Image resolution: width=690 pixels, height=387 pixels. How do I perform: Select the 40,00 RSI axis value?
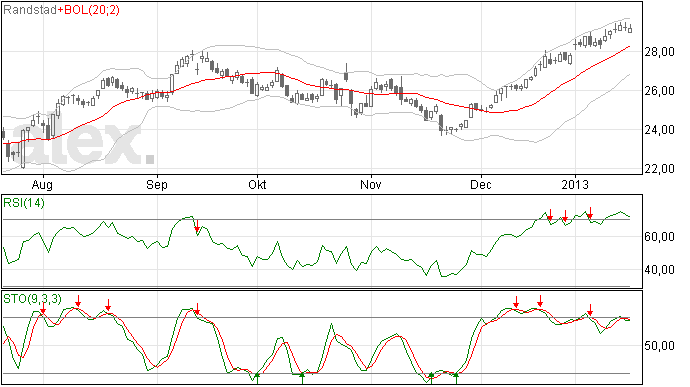click(x=659, y=270)
